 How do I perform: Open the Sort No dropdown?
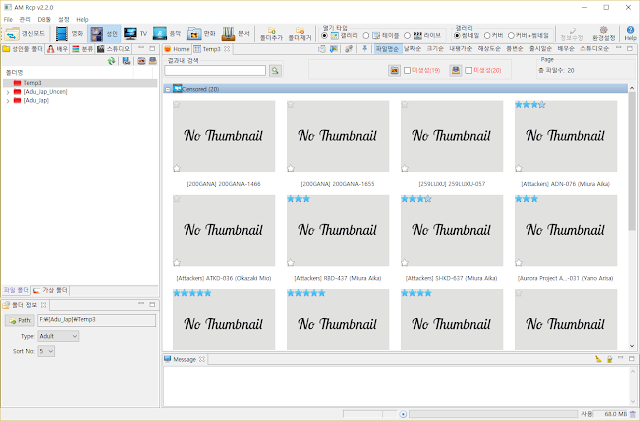[46, 351]
